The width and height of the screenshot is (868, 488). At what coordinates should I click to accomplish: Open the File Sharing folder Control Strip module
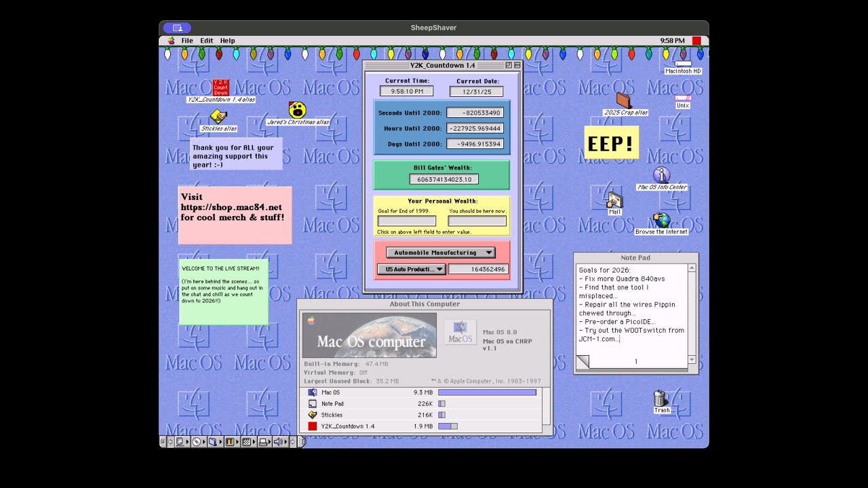tap(216, 442)
